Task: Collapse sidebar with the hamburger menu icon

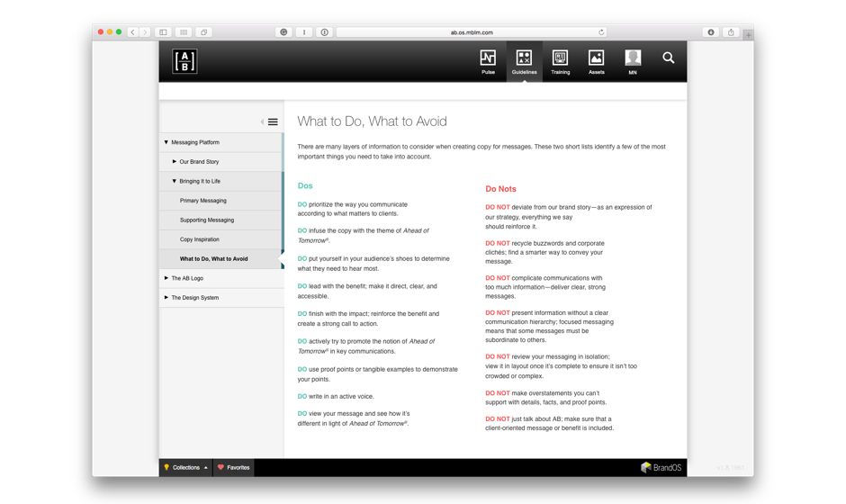Action: coord(273,122)
